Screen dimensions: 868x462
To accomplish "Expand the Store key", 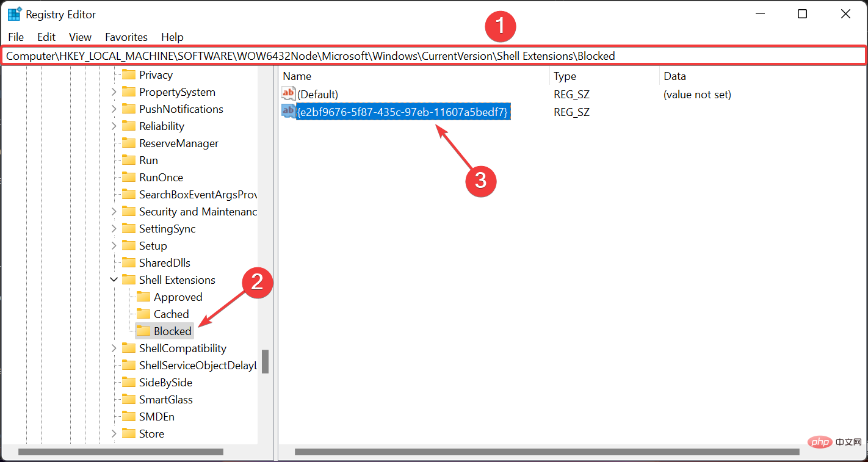I will [x=114, y=434].
